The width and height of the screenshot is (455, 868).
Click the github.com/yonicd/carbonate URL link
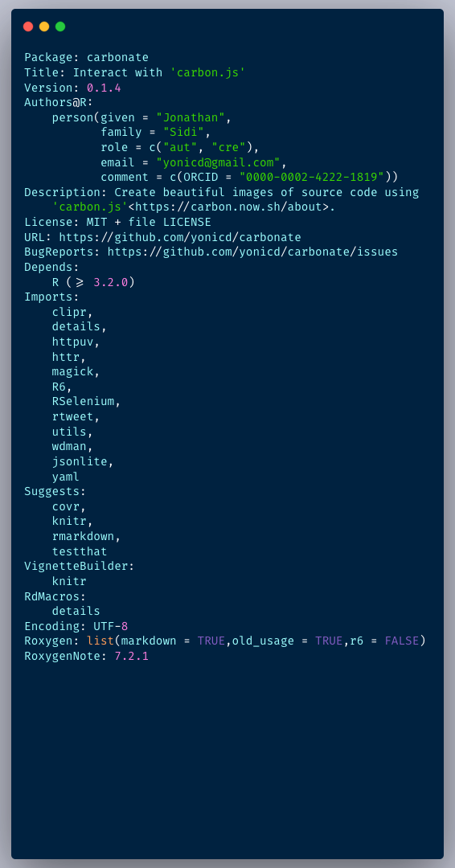(x=180, y=237)
